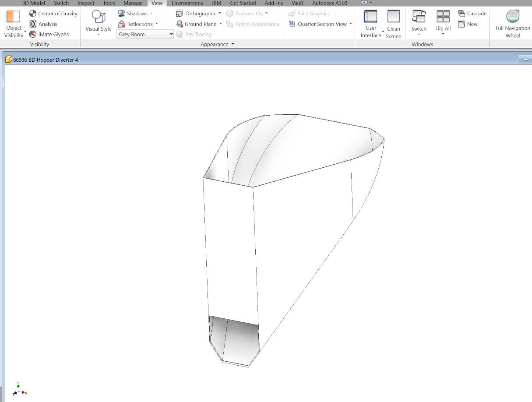
Task: Click the part document cube icon
Action: point(9,60)
